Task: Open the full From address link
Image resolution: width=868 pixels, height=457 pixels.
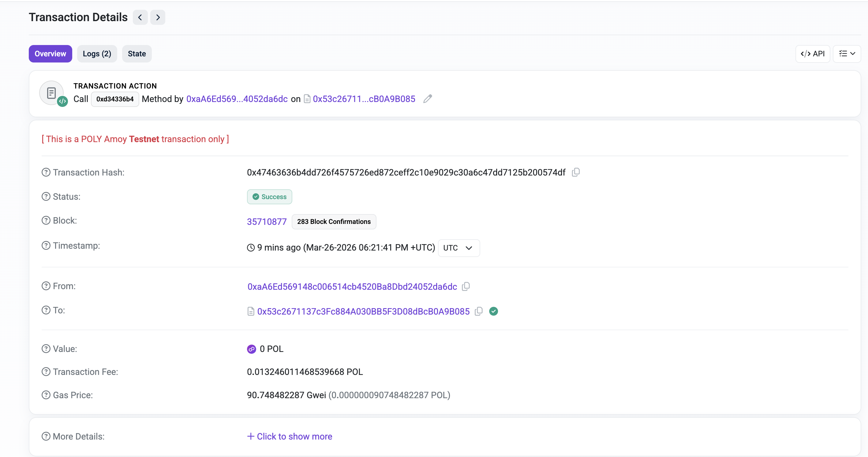Action: click(352, 286)
